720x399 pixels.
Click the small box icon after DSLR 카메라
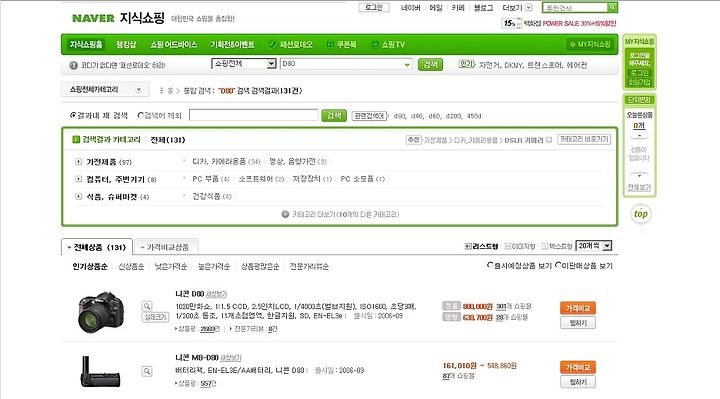549,140
